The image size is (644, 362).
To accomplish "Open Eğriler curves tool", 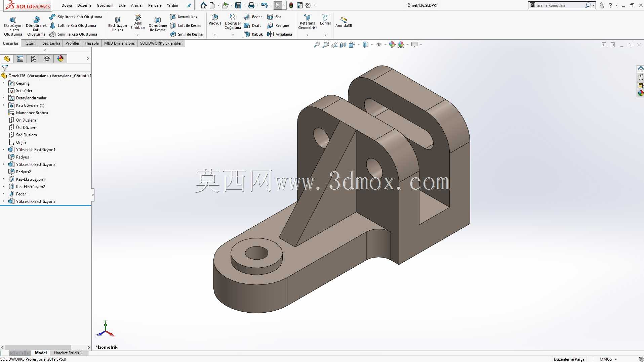I will click(x=325, y=20).
